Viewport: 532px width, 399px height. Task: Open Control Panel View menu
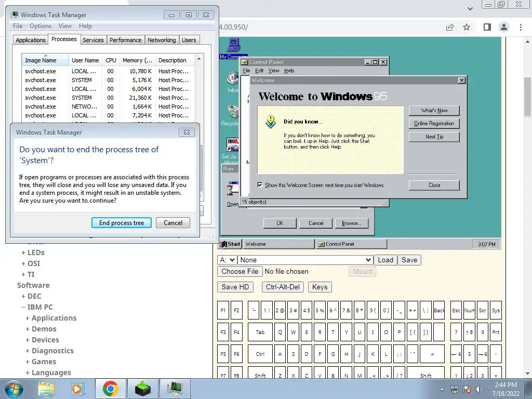(273, 71)
